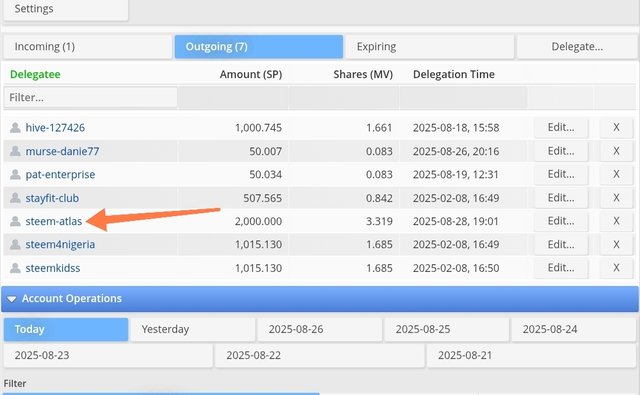Click the 2025-08-18, 15:58 delegation time

456,128
